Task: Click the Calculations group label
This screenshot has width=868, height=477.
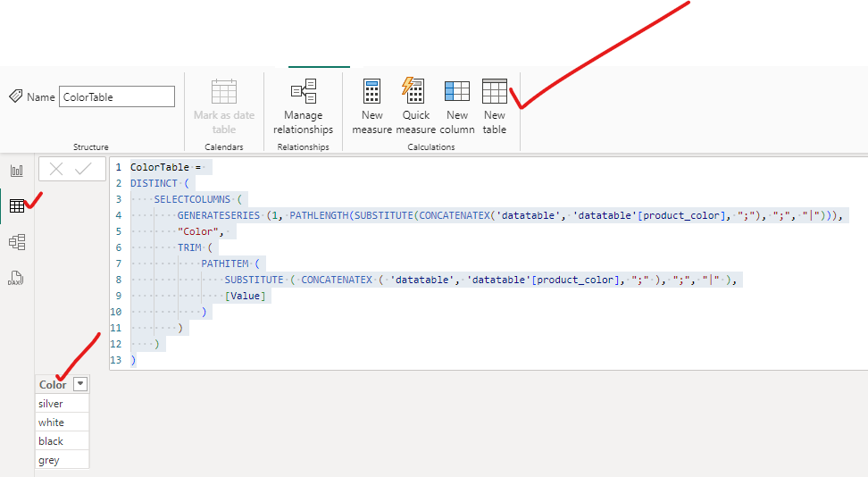Action: (431, 146)
